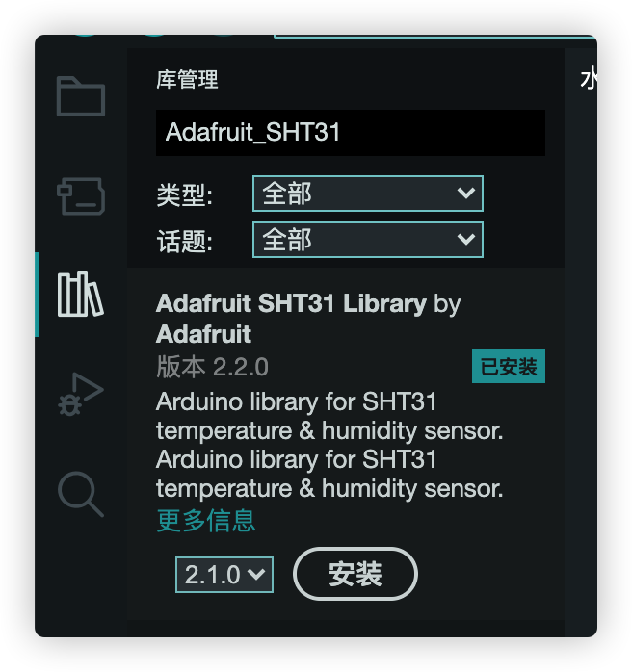Open the Search magnifier sidebar icon
632x672 pixels.
point(81,494)
